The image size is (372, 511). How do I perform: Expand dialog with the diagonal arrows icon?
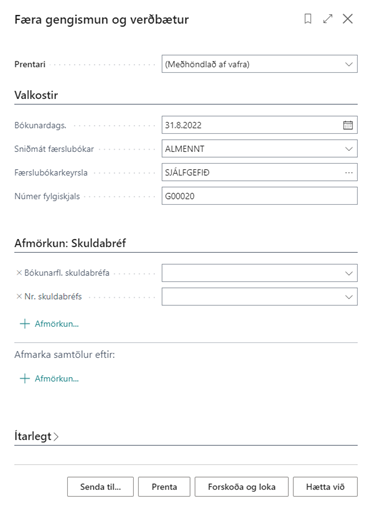tap(328, 19)
